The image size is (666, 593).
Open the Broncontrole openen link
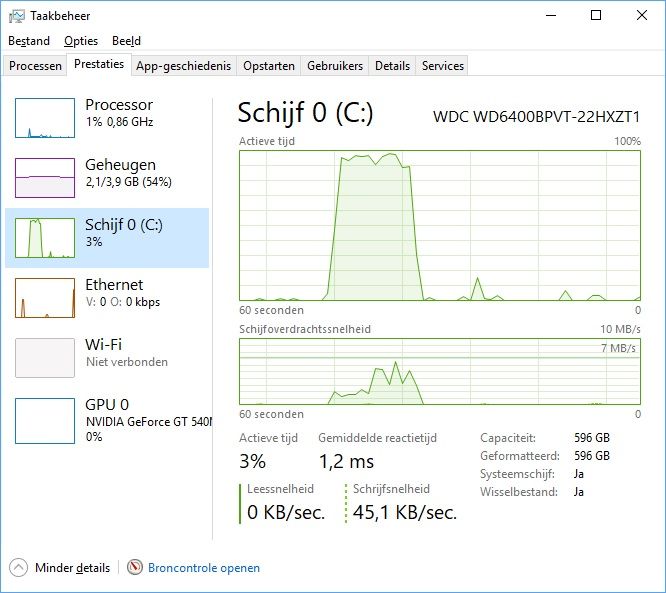[x=204, y=568]
